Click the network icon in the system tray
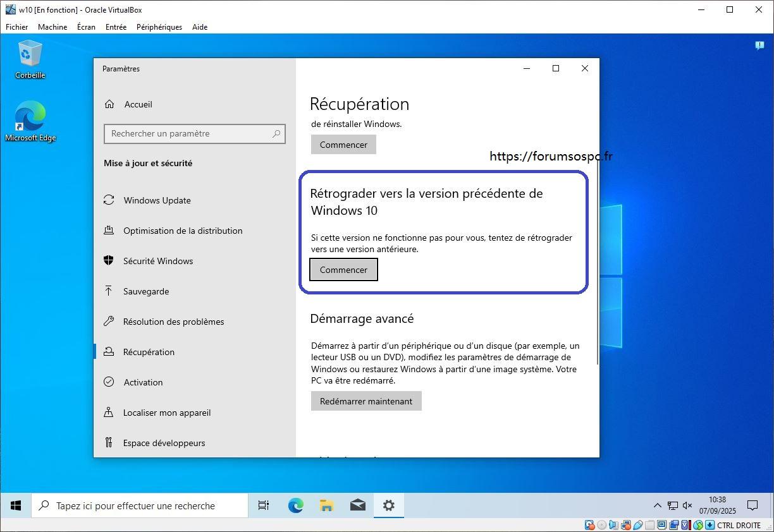Image resolution: width=774 pixels, height=532 pixels. click(x=672, y=505)
